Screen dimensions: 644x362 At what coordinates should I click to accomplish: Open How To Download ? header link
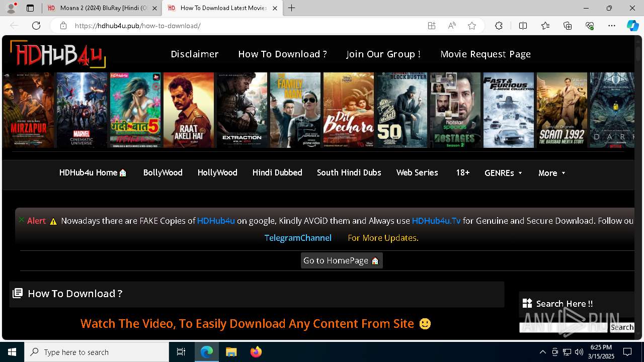[283, 54]
